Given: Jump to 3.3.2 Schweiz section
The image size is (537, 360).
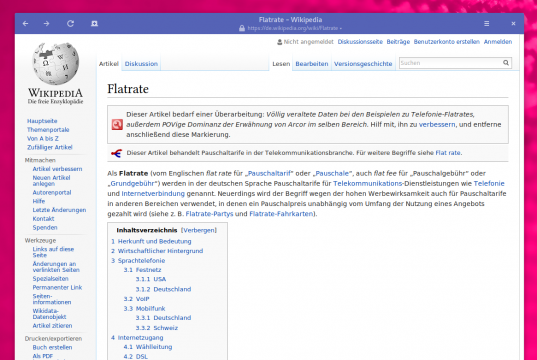Looking at the screenshot, I should tap(157, 328).
